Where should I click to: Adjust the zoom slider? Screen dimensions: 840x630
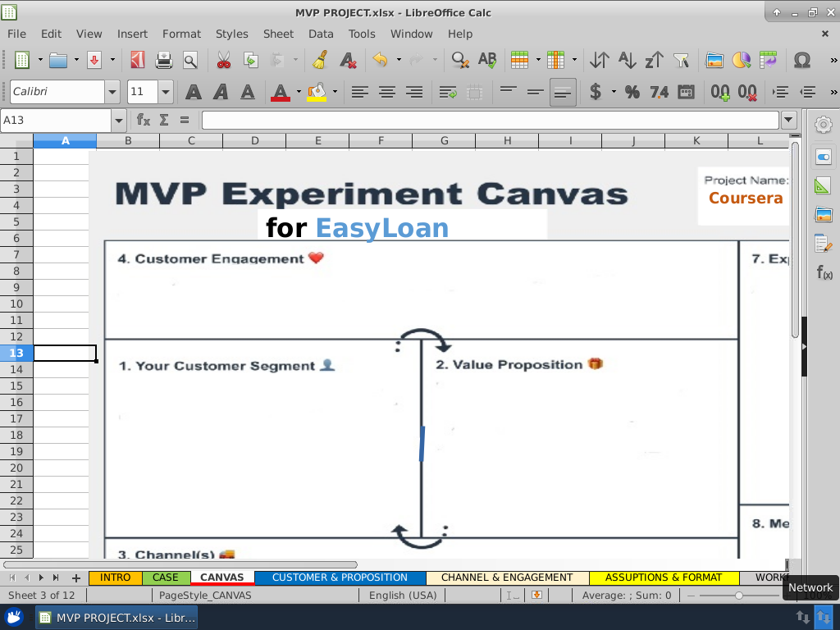tap(739, 596)
